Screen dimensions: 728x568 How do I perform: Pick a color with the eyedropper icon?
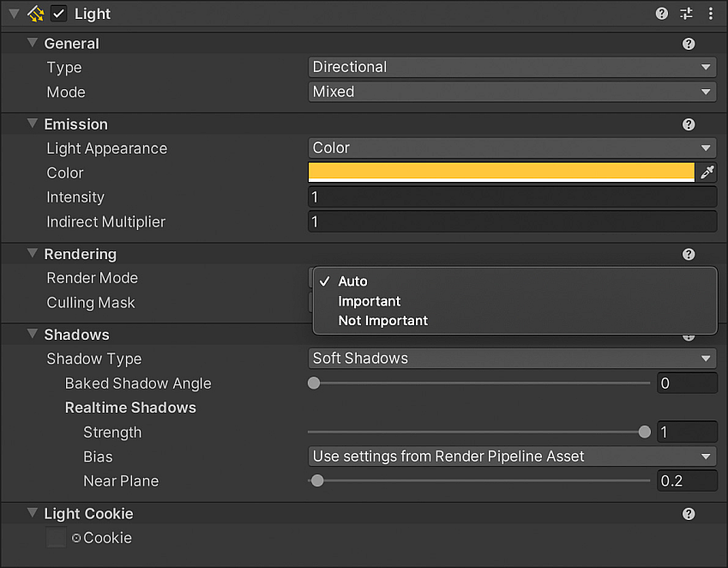(x=707, y=172)
